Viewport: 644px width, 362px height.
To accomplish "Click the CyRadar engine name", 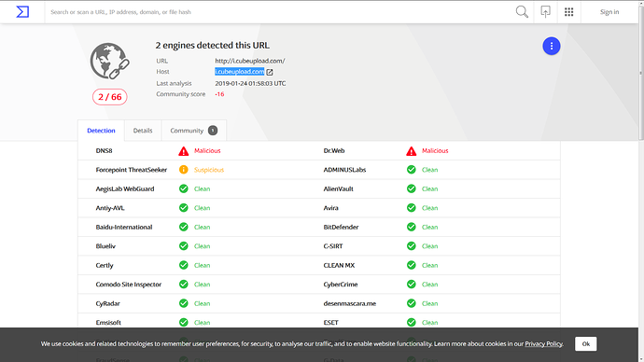I will pos(107,303).
